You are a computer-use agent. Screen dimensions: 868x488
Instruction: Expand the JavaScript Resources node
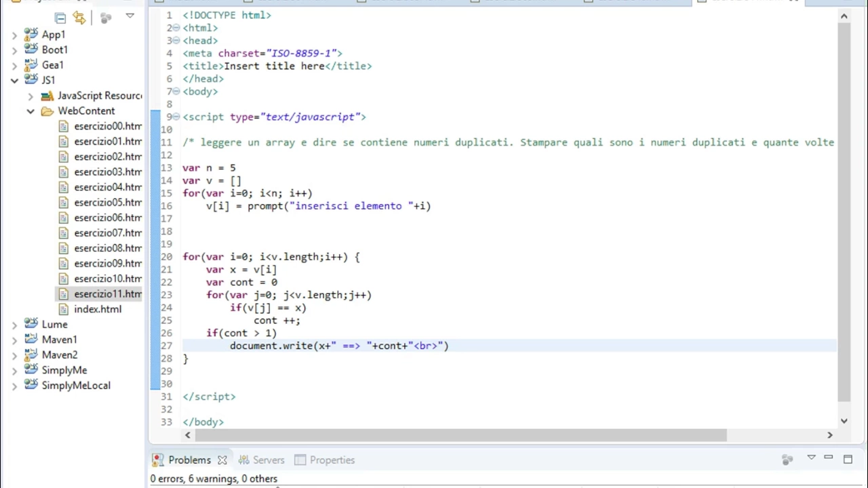click(31, 96)
